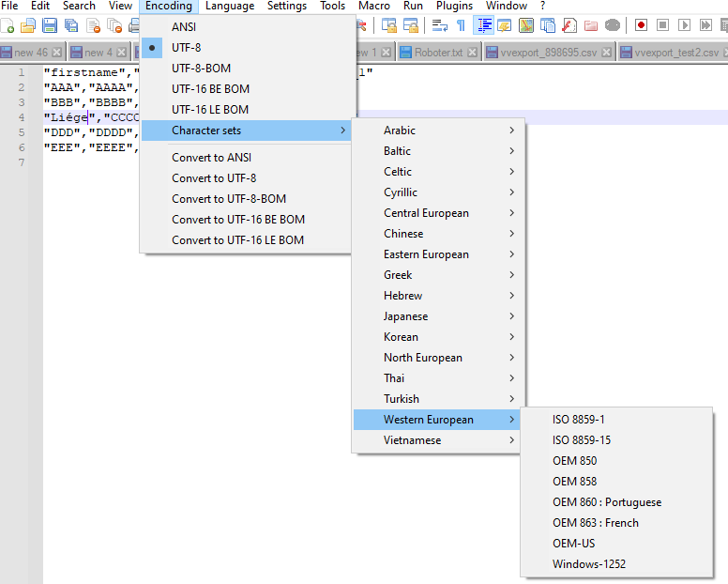Select UTF-8-BOM encoding
Screen dimensions: 728x584
[x=201, y=69]
